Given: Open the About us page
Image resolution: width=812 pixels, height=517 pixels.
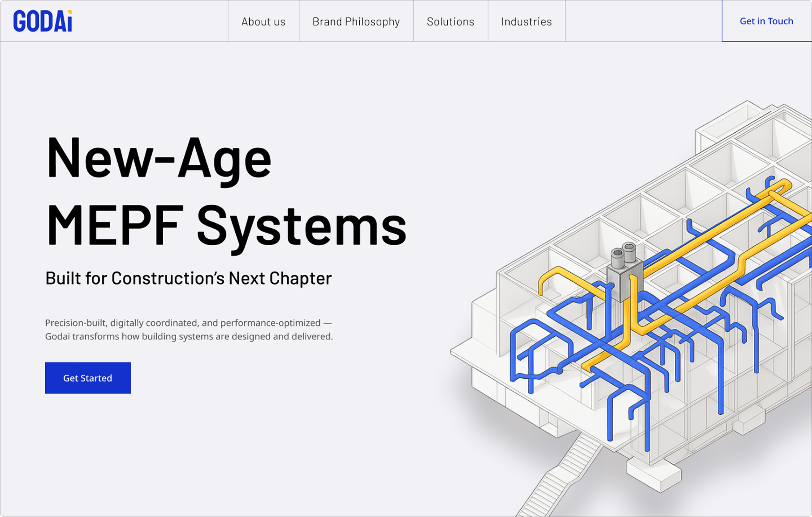Looking at the screenshot, I should [x=263, y=22].
